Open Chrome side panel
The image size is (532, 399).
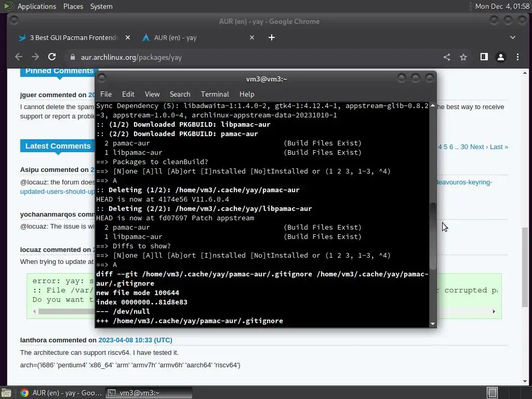[484, 57]
